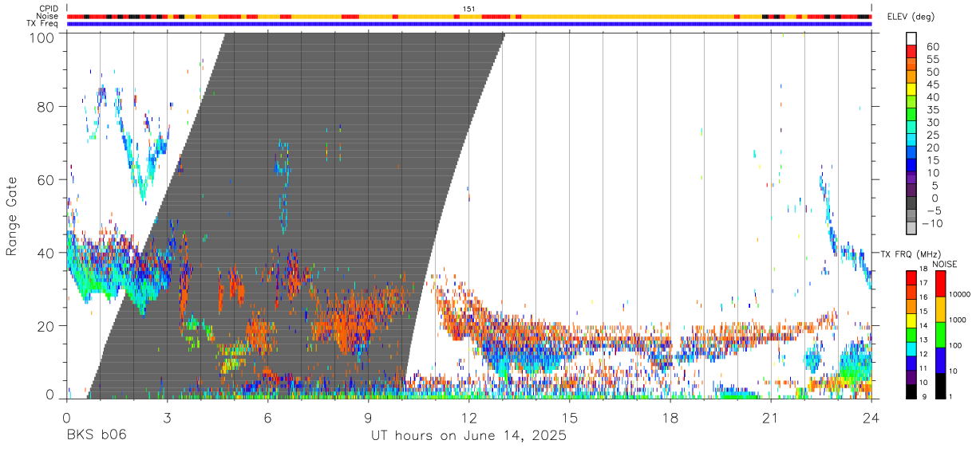The image size is (980, 452).
Task: Click the x-axis tick label 18
Action: tap(670, 418)
